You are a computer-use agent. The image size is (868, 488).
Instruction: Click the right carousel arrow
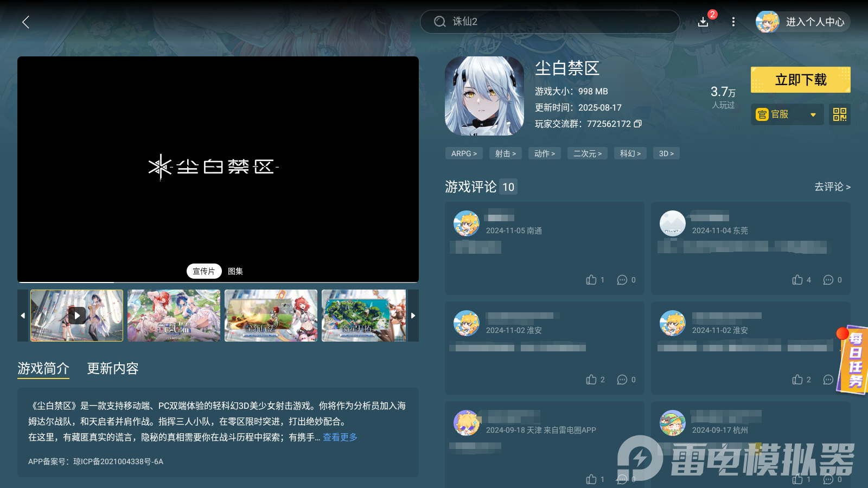[413, 316]
